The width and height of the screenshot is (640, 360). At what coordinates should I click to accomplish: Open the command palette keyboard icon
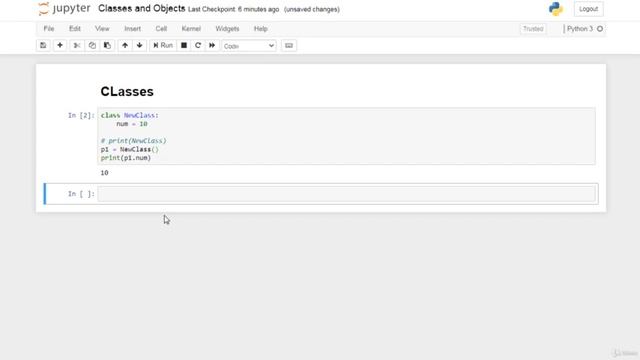click(x=289, y=45)
